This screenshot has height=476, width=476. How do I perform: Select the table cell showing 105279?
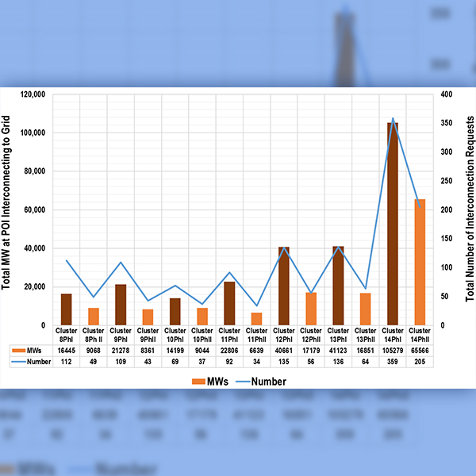tap(393, 349)
